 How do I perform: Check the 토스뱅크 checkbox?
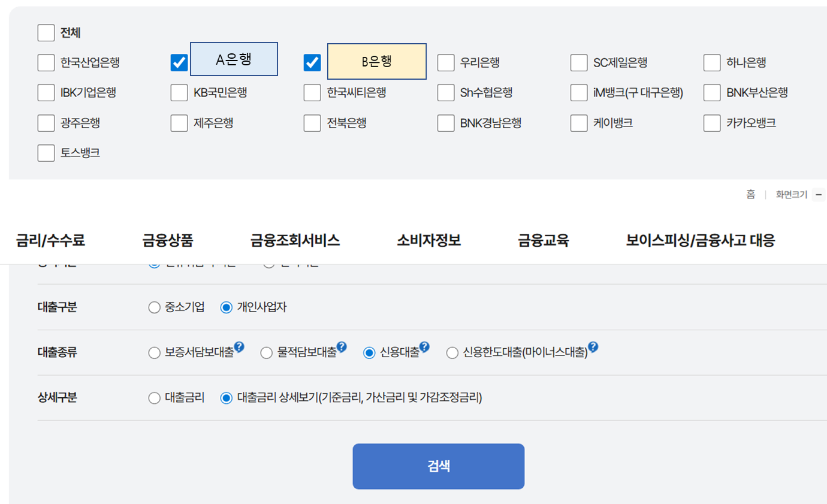point(46,153)
